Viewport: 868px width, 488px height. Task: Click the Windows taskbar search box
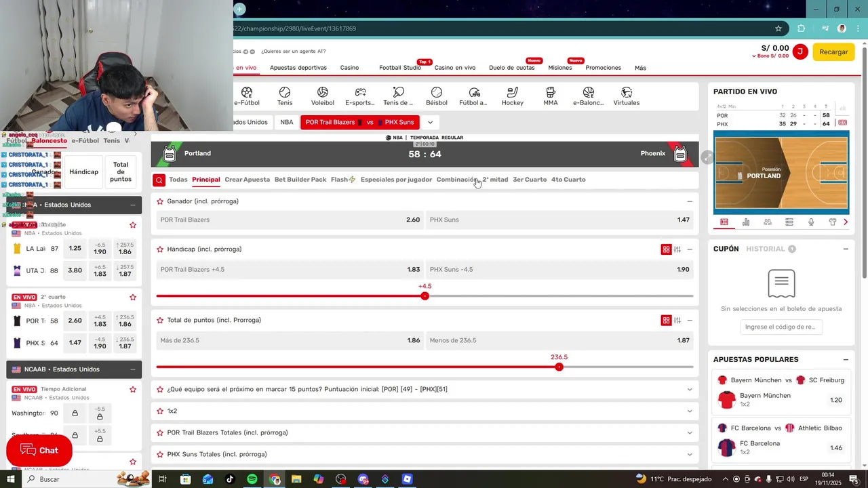point(69,479)
